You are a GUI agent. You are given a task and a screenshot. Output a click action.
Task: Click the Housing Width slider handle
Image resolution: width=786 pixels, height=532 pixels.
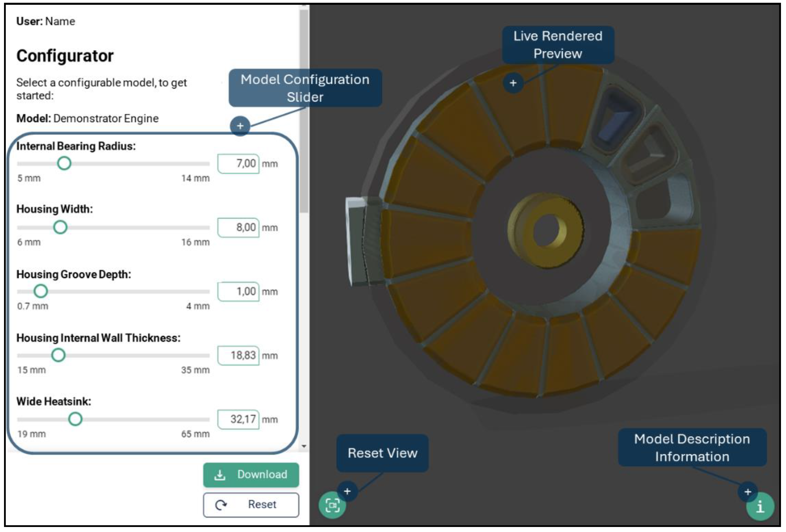coord(60,227)
